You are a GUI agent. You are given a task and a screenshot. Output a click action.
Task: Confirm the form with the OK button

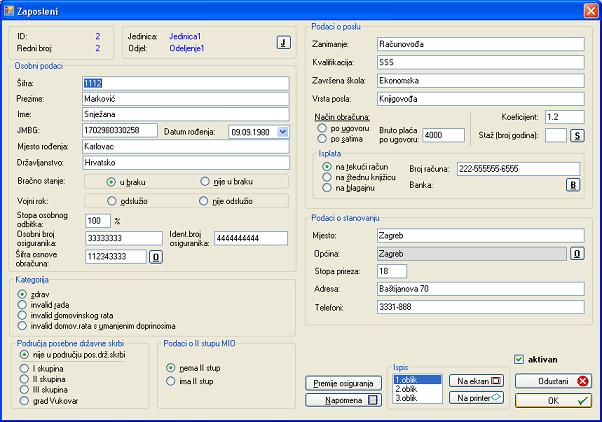click(554, 400)
